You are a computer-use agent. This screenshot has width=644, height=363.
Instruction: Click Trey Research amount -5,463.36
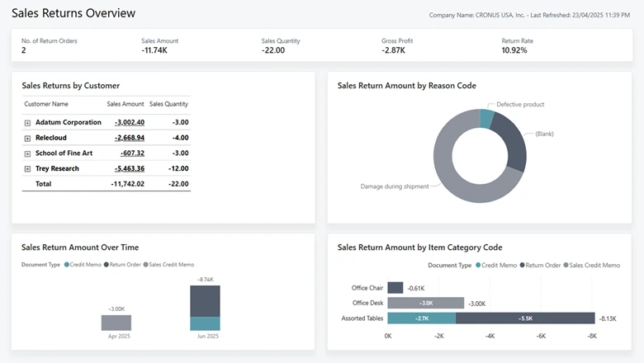point(129,168)
